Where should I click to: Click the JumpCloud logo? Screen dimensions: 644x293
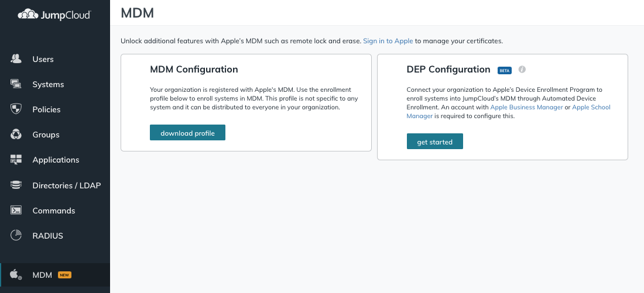coord(54,15)
